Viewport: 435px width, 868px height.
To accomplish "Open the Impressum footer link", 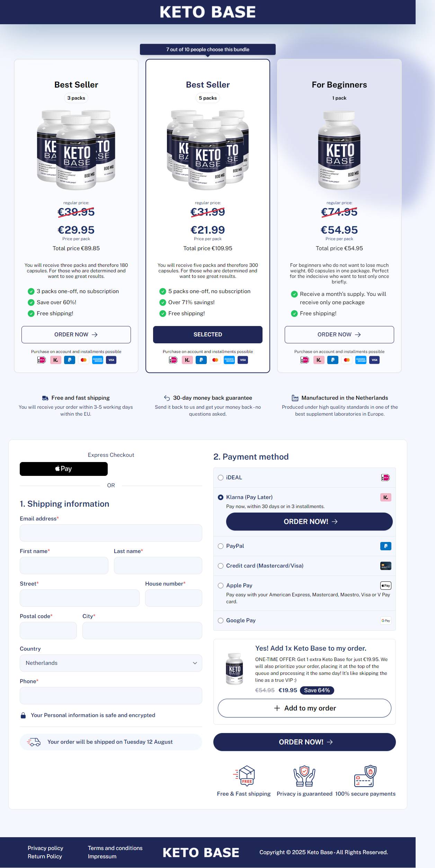I will 102,856.
